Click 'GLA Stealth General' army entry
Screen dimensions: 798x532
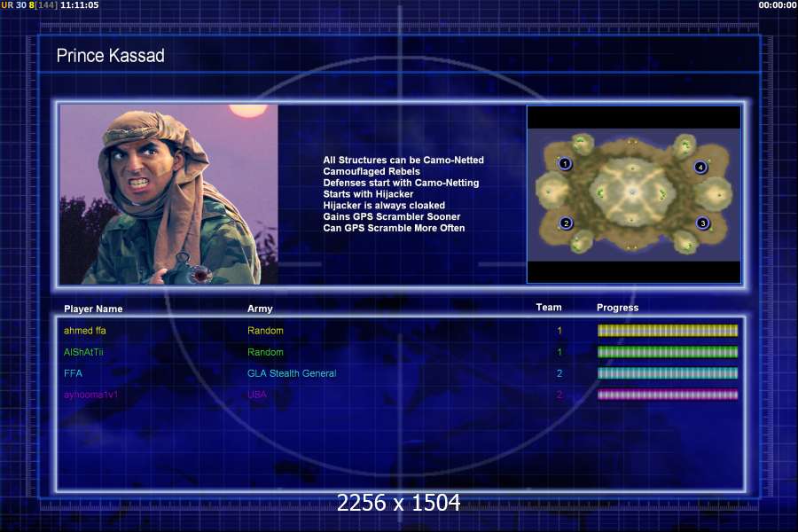(292, 373)
